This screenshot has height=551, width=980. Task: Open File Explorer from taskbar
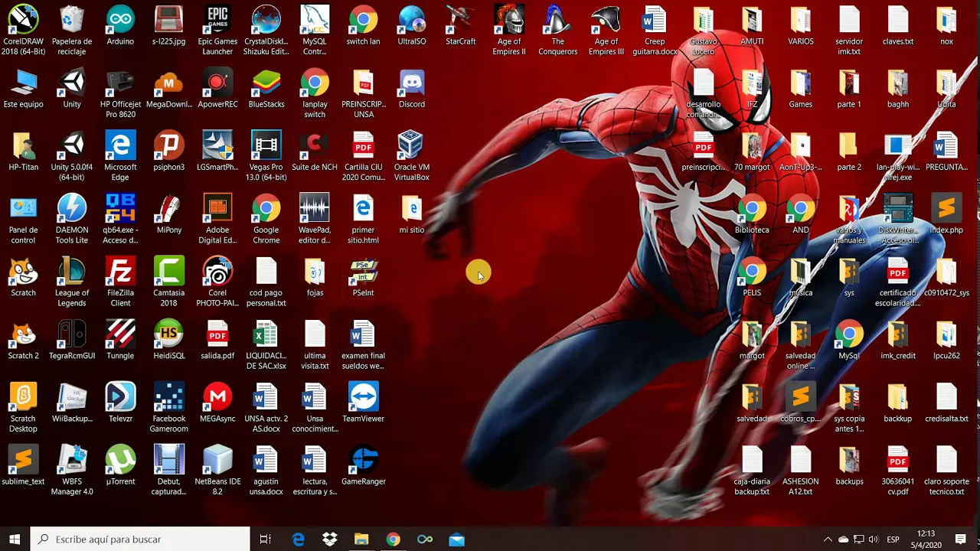[x=361, y=540]
